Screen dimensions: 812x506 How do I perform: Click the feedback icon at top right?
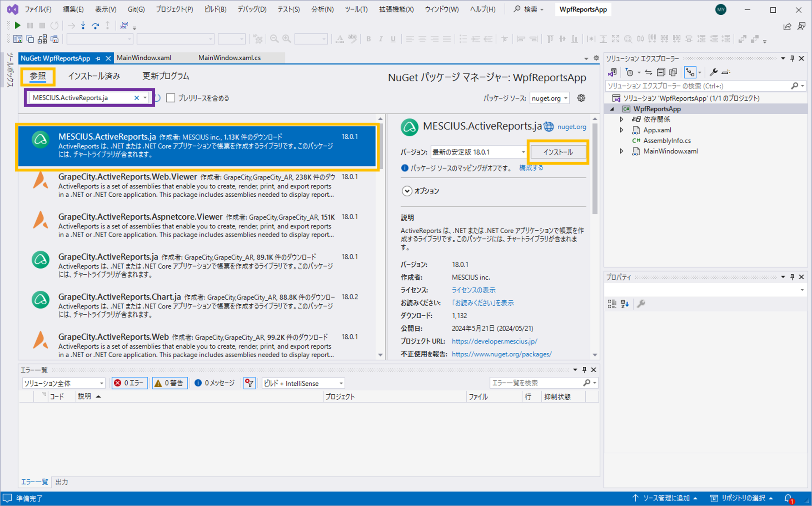[801, 27]
